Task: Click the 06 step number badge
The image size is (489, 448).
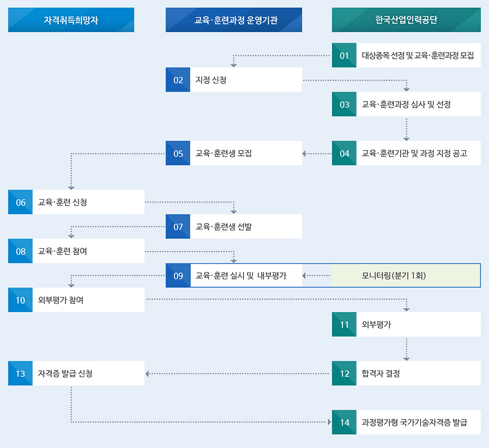Action: click(20, 202)
